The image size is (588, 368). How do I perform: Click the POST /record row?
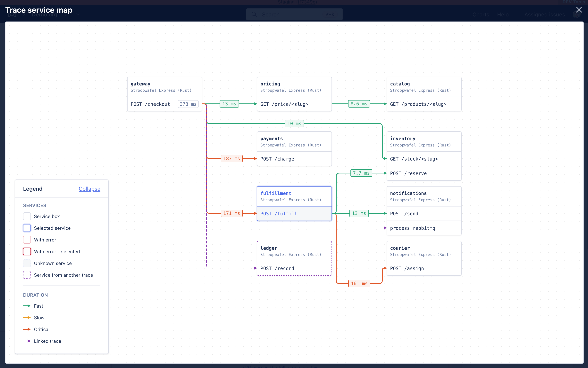point(294,268)
